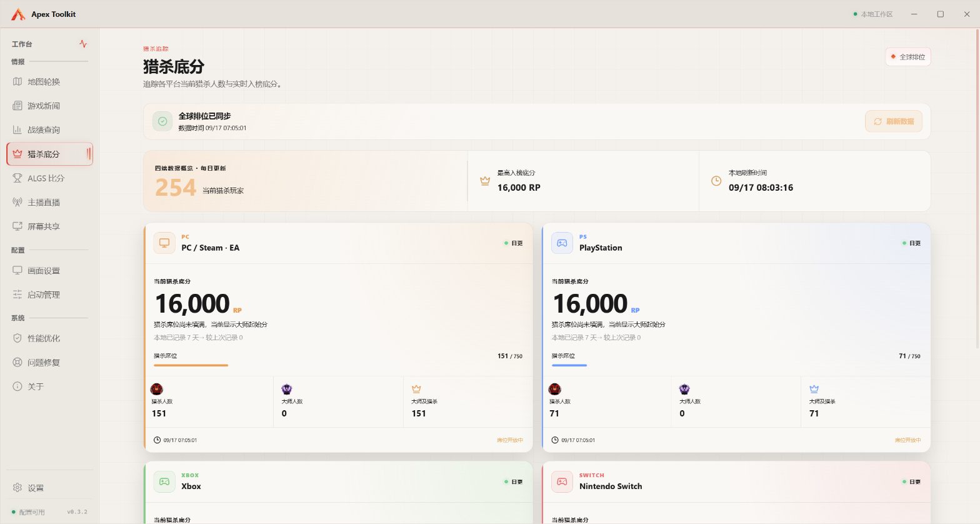Click the clock icon beside 本地刷新时间
Image resolution: width=980 pixels, height=524 pixels.
[x=716, y=181]
